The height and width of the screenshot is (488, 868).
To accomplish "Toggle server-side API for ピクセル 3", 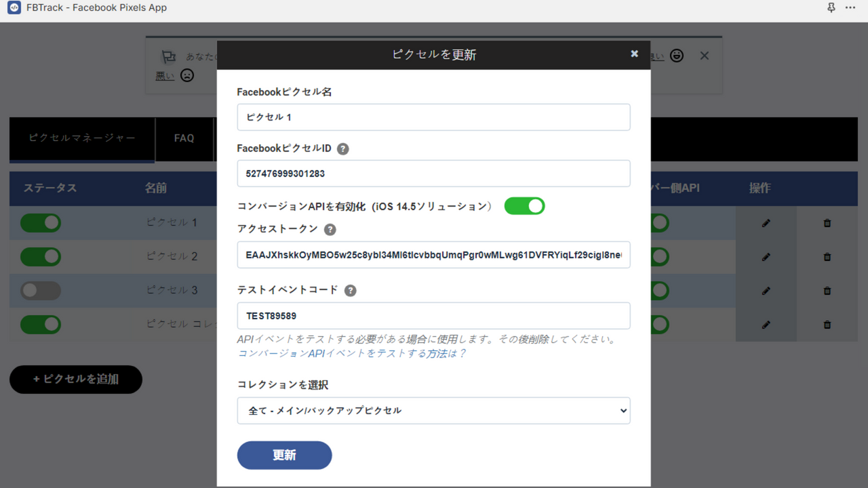I will (660, 291).
